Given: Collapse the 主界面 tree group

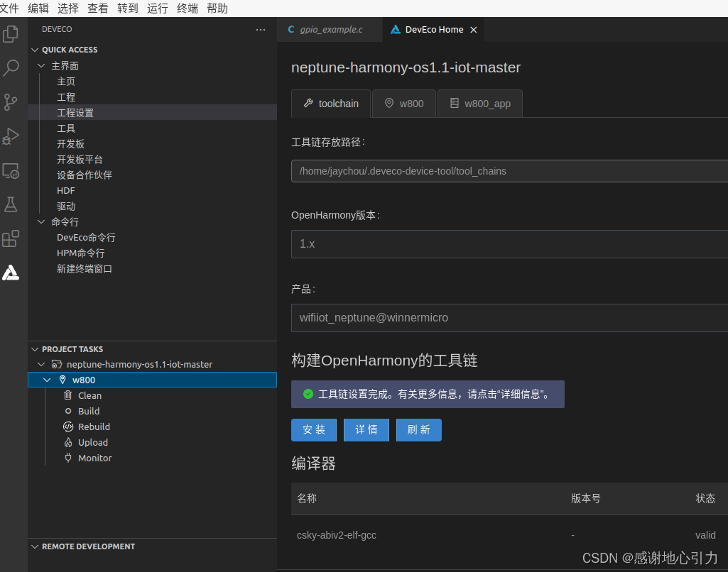Looking at the screenshot, I should coord(41,66).
